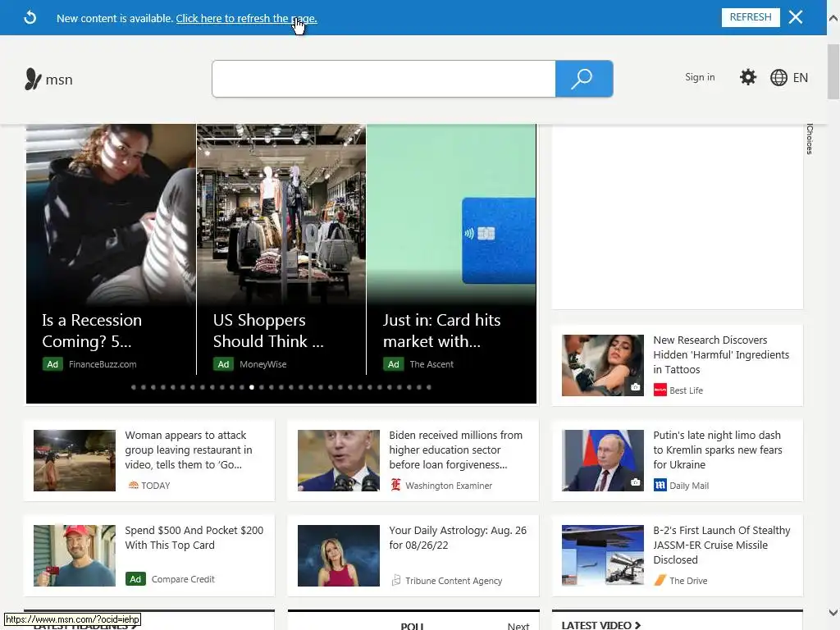The height and width of the screenshot is (630, 840).
Task: Open 'Biden received millions' article headline
Action: coord(456,450)
